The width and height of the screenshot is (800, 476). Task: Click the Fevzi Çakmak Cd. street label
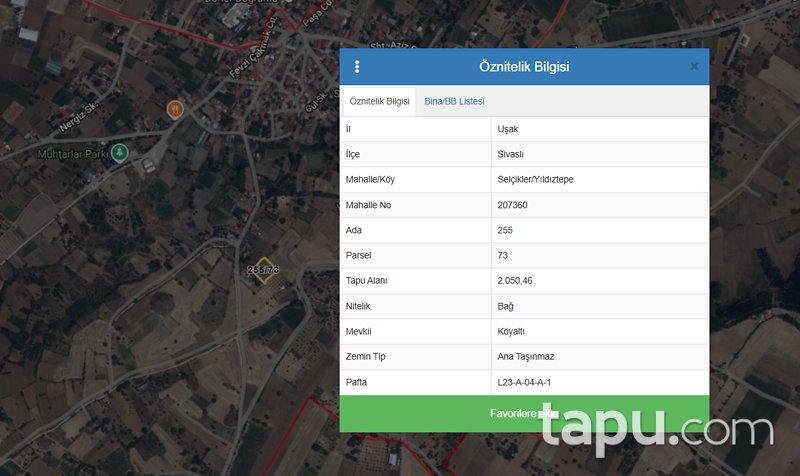coord(254,48)
